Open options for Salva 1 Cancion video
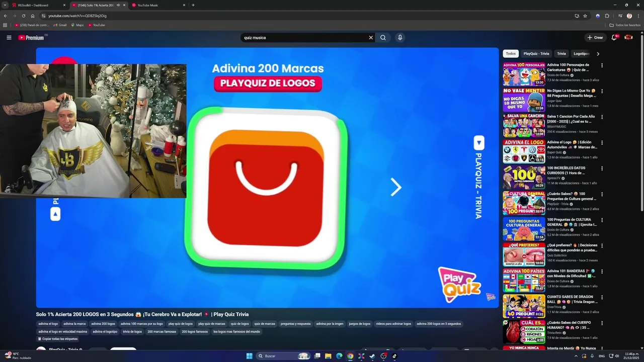Image resolution: width=644 pixels, height=362 pixels. point(602,117)
